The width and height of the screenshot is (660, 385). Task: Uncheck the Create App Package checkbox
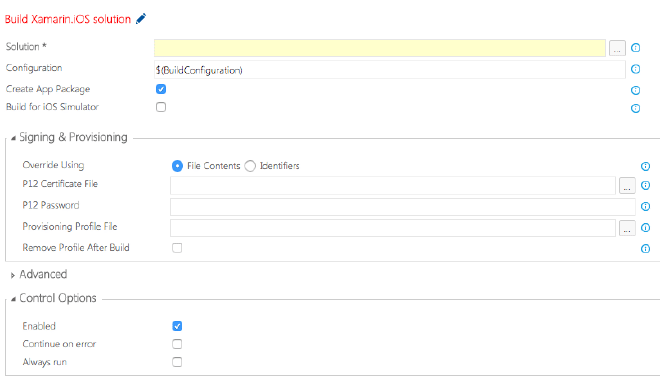click(161, 89)
